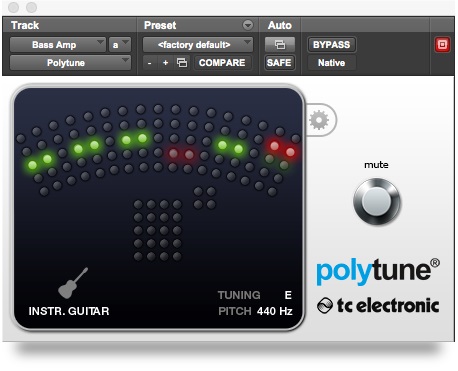Click the Auto header label
458x371 pixels.
coord(280,25)
